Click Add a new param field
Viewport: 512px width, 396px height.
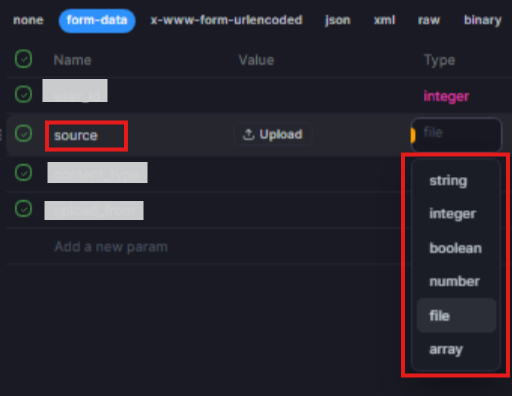[111, 247]
